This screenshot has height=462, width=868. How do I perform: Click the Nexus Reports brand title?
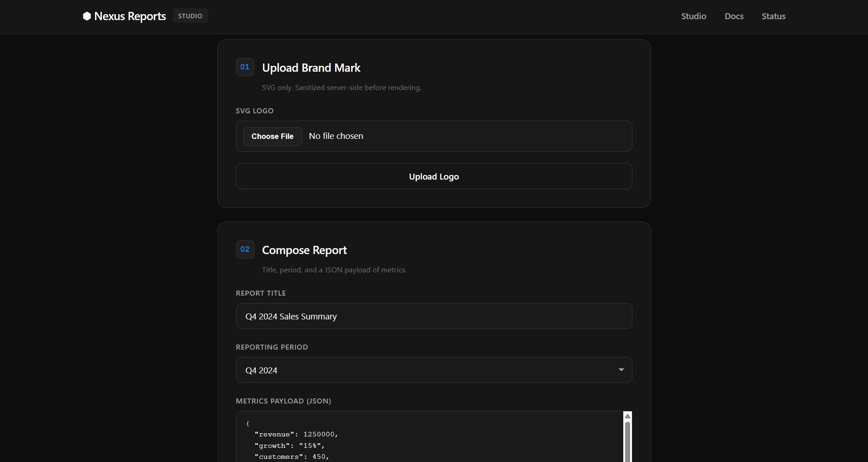coord(130,16)
